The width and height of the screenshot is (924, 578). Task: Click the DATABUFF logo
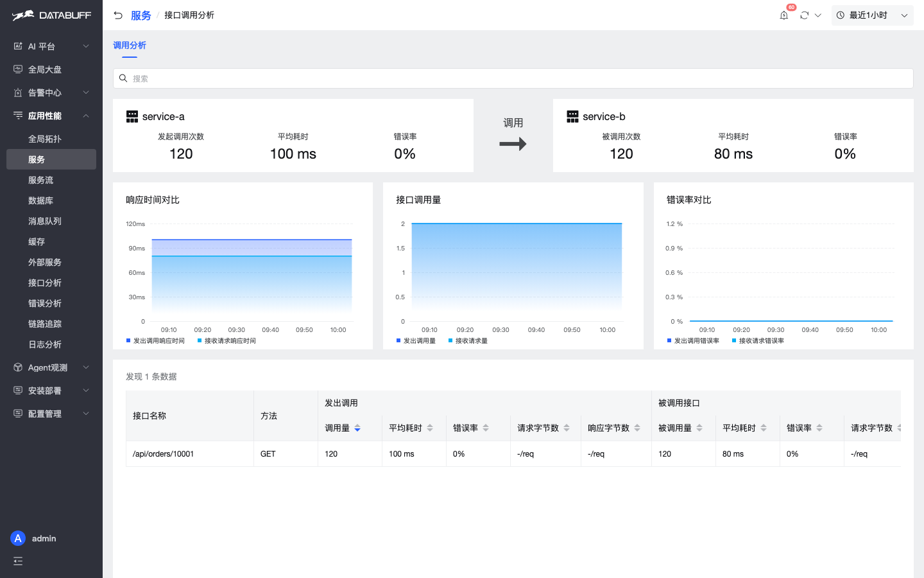(x=51, y=15)
